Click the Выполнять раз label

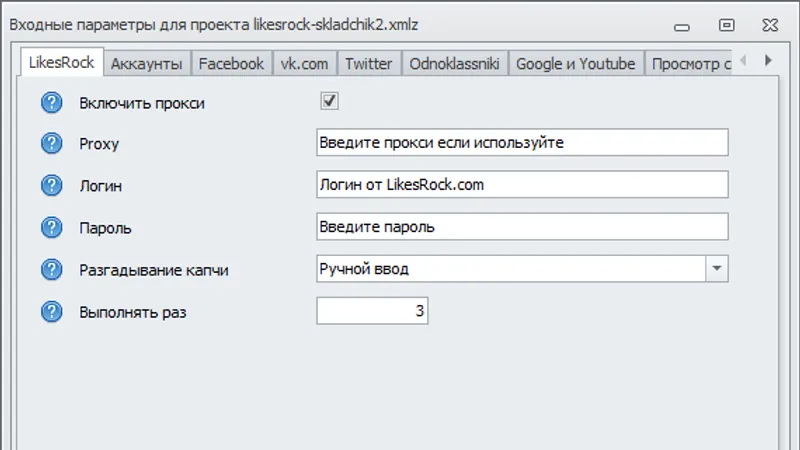pyautogui.click(x=133, y=312)
